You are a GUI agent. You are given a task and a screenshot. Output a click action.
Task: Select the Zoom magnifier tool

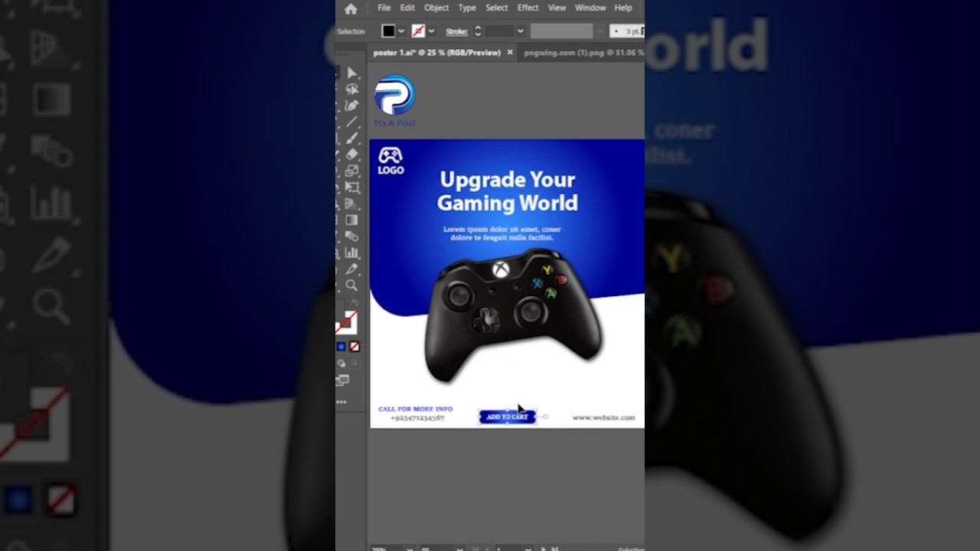pyautogui.click(x=352, y=285)
